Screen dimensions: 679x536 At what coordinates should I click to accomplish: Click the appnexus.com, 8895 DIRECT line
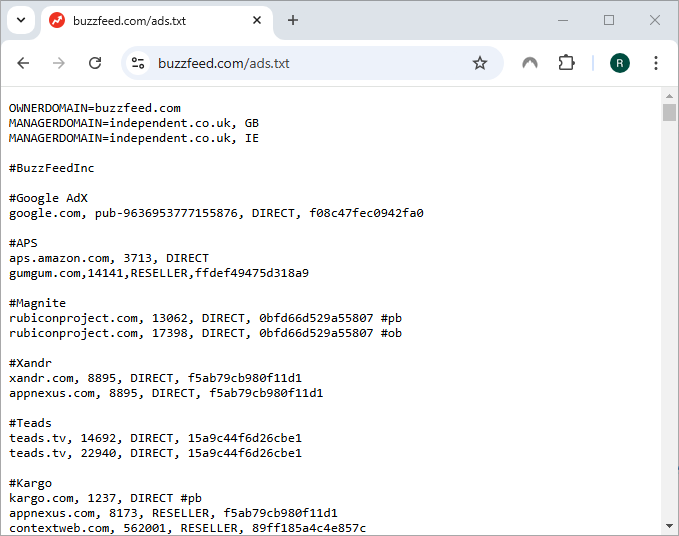[166, 393]
